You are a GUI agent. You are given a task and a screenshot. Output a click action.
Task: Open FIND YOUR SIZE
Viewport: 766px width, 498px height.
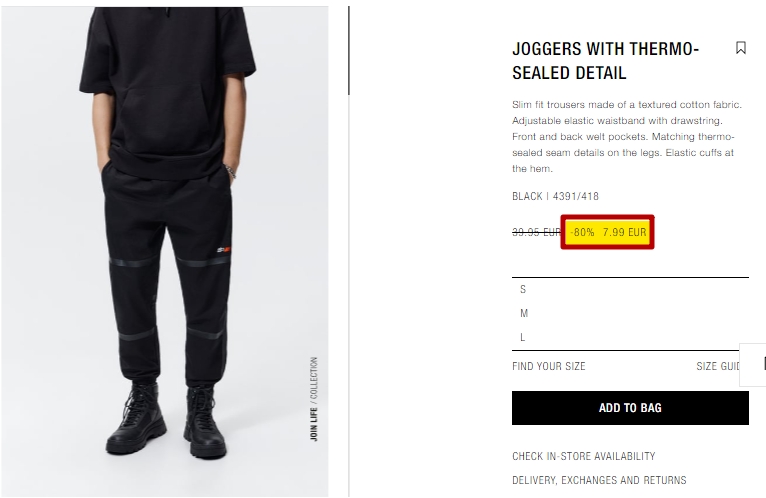pyautogui.click(x=549, y=366)
